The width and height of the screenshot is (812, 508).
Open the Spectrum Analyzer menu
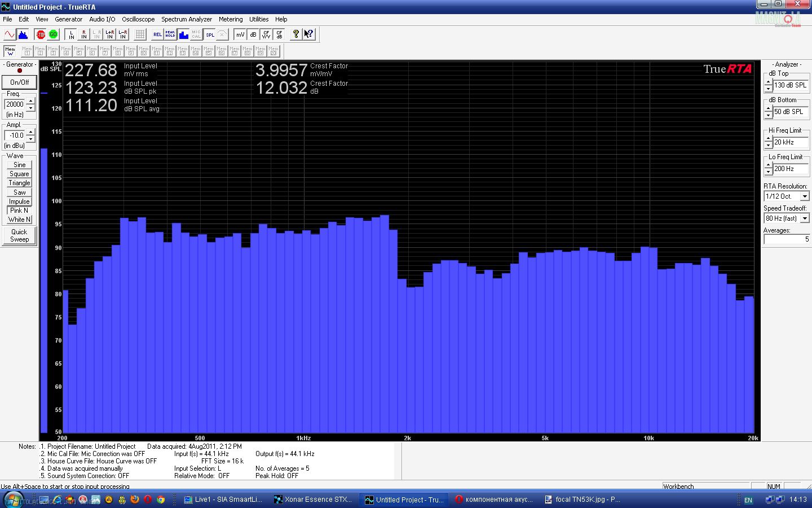coord(187,19)
